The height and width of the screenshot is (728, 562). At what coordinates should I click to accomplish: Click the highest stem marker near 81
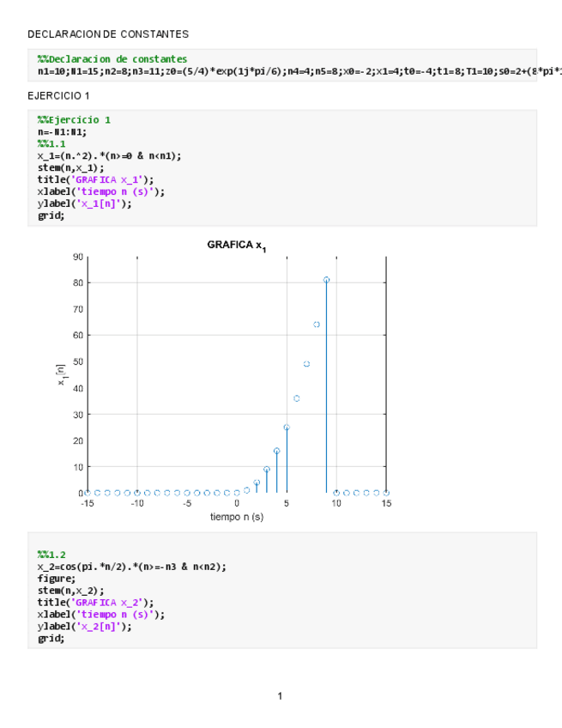point(327,280)
